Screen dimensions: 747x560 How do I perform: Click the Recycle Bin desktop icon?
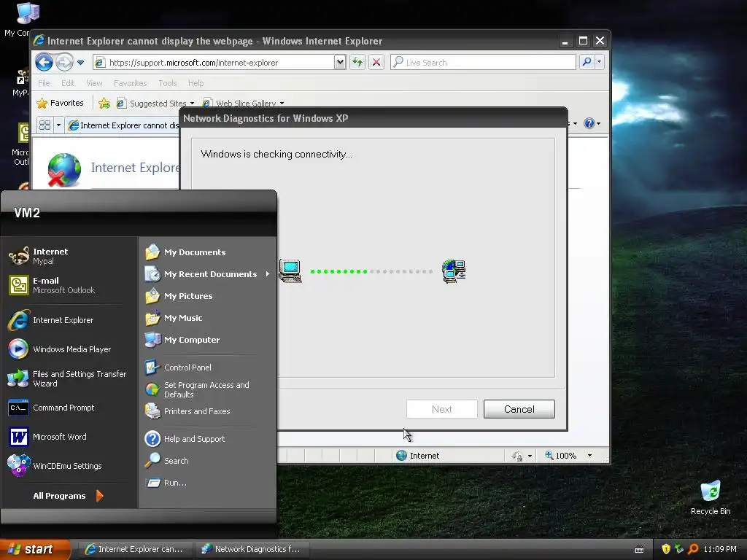(x=711, y=497)
